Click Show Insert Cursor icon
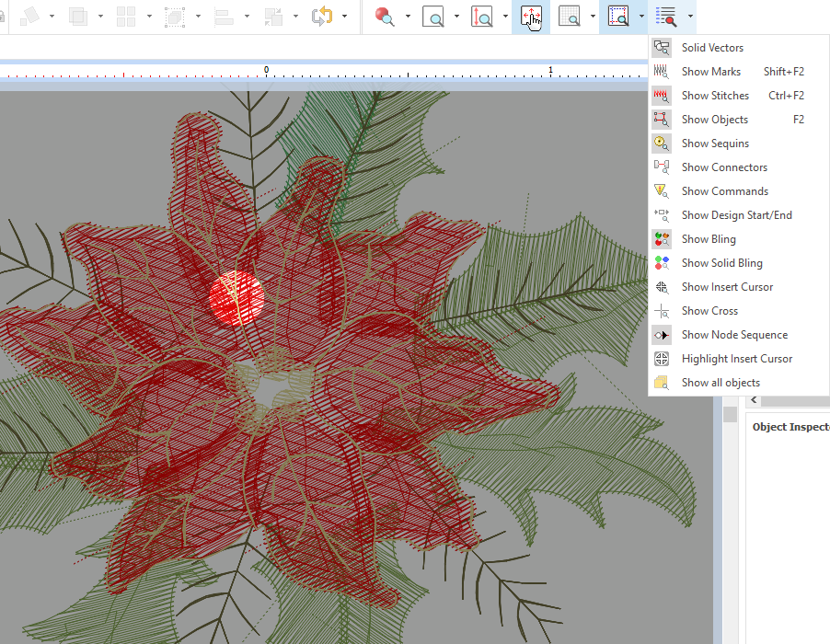This screenshot has width=830, height=644. point(662,287)
